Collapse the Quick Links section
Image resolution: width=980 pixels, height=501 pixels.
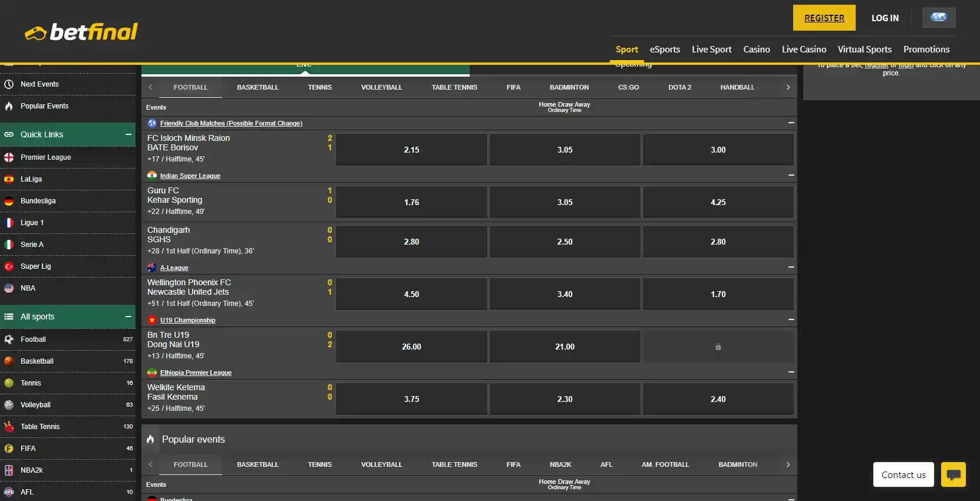pyautogui.click(x=128, y=134)
